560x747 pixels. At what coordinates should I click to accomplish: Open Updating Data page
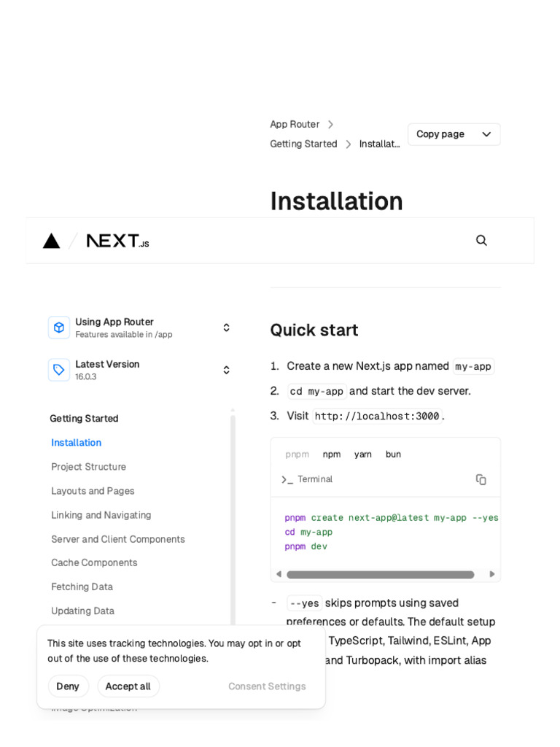(x=83, y=611)
